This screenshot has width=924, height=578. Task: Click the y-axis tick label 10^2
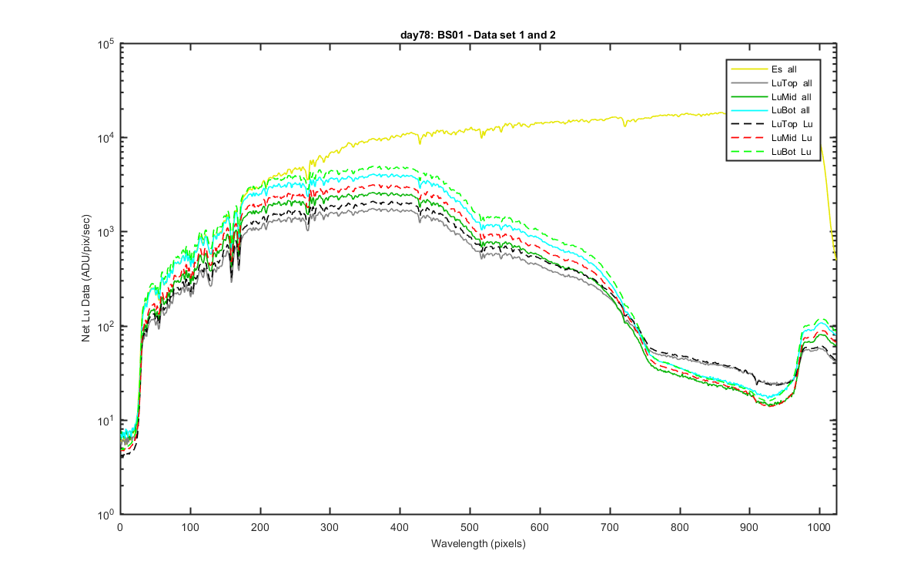(105, 326)
